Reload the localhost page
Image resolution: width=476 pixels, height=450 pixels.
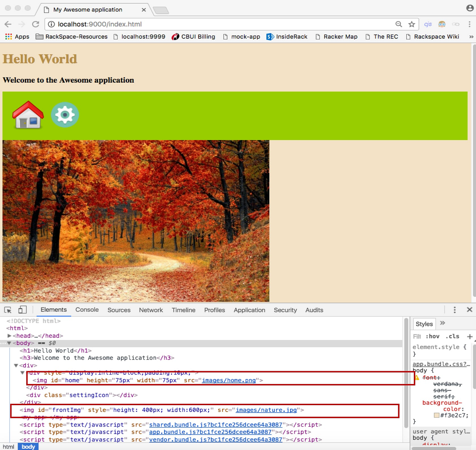35,24
